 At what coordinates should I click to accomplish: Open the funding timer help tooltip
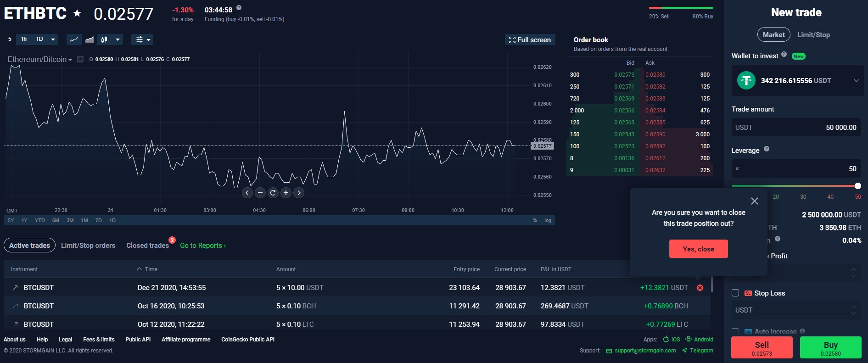point(239,8)
